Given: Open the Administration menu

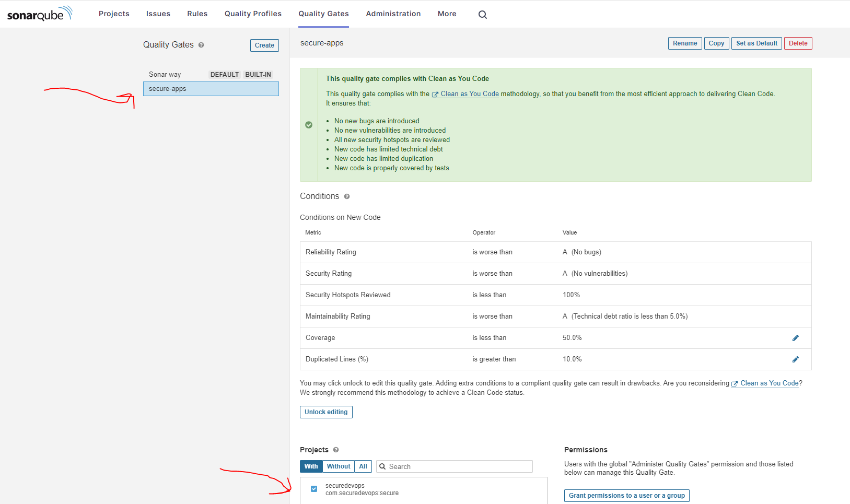Looking at the screenshot, I should click(x=393, y=14).
